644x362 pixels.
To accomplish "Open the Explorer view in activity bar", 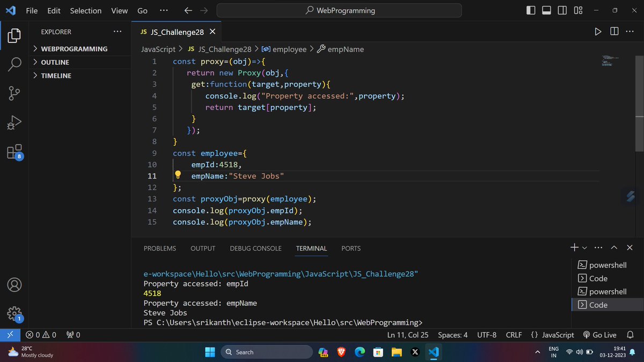I will tap(14, 36).
